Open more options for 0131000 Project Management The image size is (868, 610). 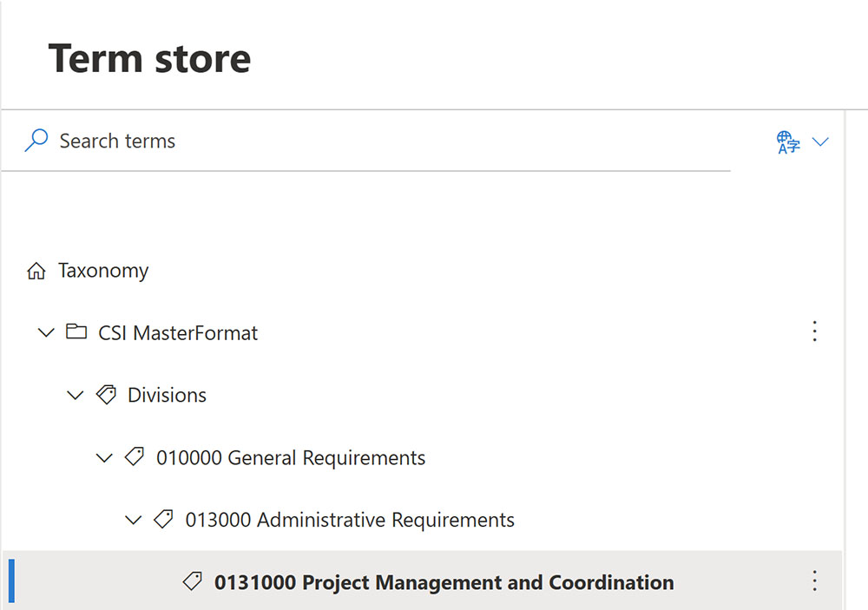click(814, 580)
